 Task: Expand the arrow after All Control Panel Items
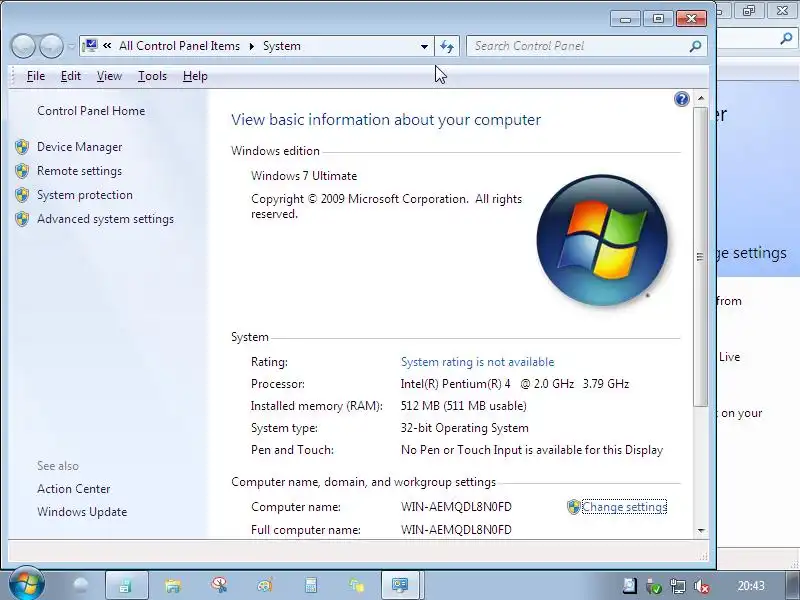[x=252, y=46]
